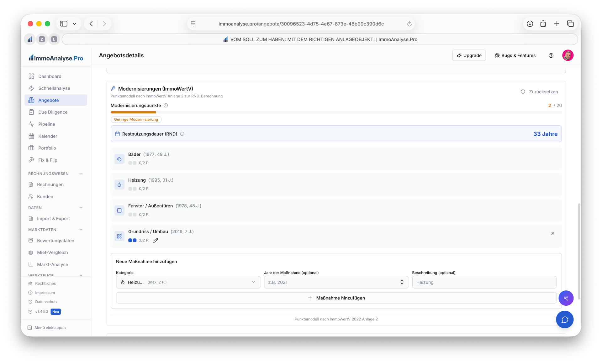Collapse the MARKTDATEN section
Screen dimensions: 602x364
(81, 230)
